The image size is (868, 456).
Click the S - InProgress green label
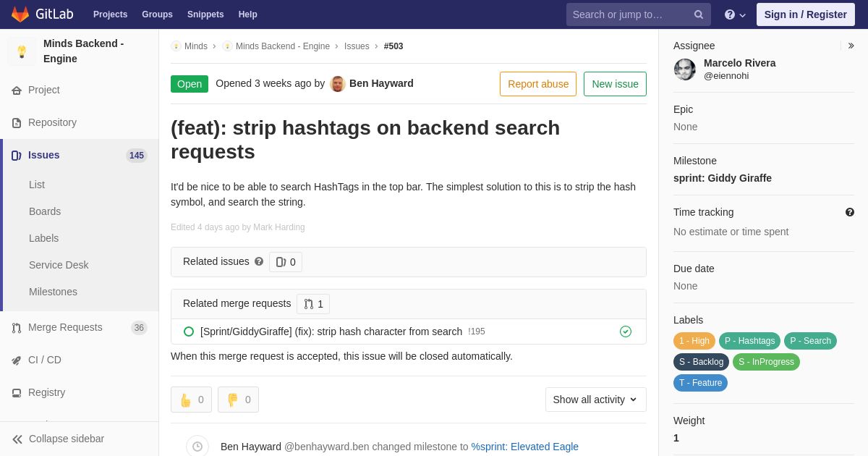[x=766, y=362]
